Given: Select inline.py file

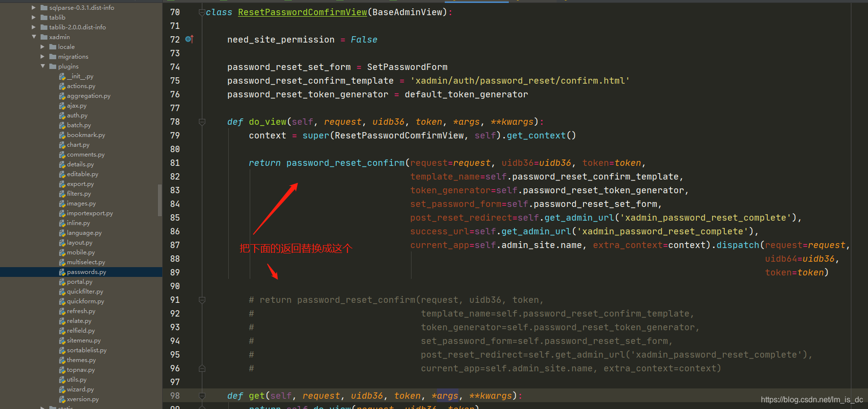Looking at the screenshot, I should (x=78, y=223).
